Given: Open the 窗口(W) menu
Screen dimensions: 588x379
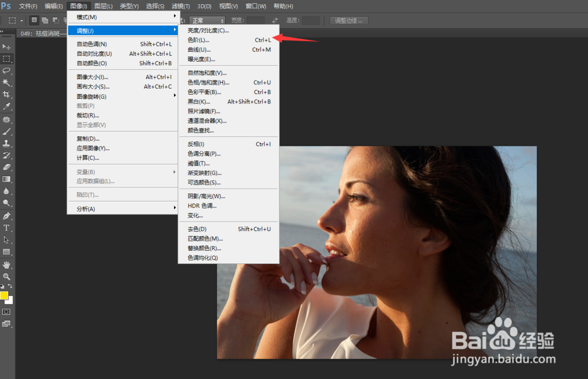Looking at the screenshot, I should pos(256,6).
